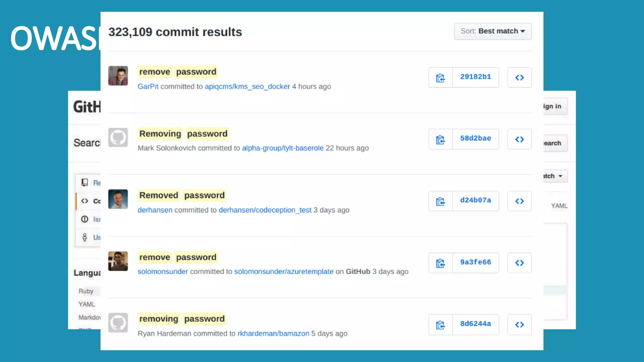Copy full SHA for commit d24b07a

(x=440, y=201)
